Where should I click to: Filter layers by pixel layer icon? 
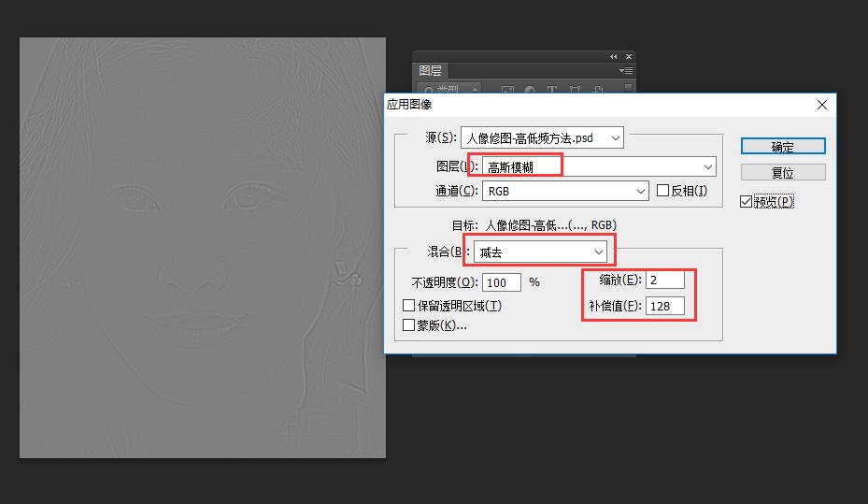507,89
